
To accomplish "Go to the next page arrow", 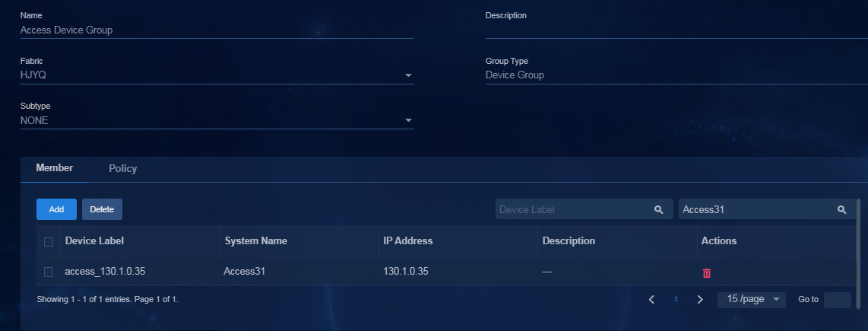I will (700, 299).
